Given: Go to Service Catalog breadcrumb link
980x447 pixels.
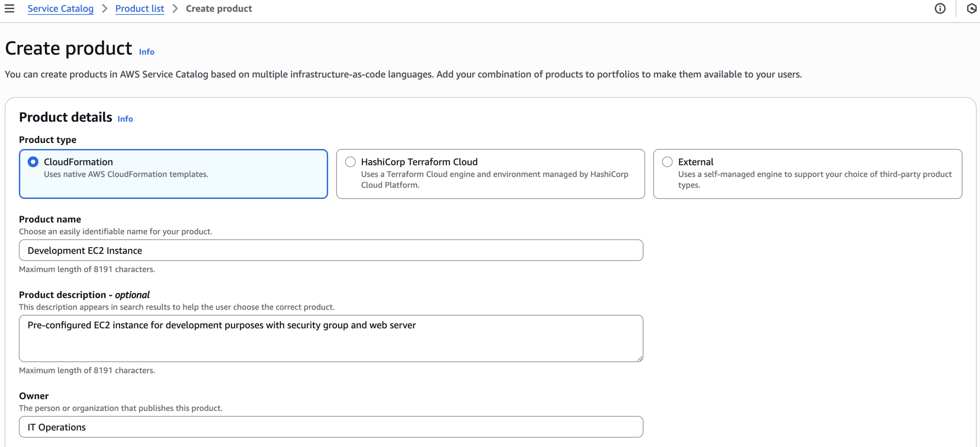Looking at the screenshot, I should (x=60, y=9).
